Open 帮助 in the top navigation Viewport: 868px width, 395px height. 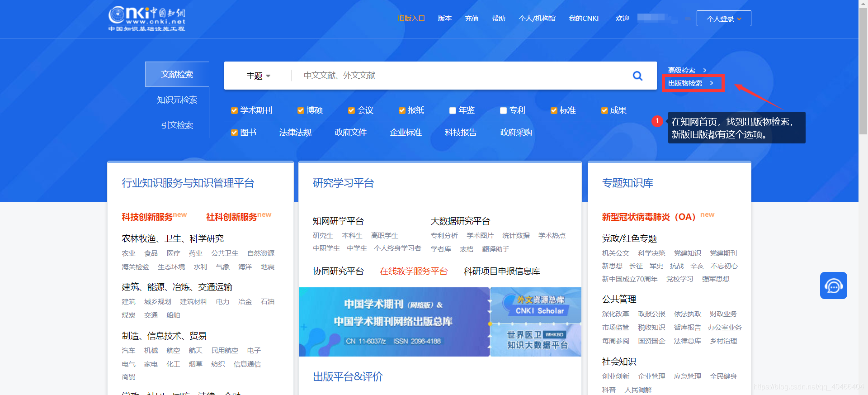pos(499,19)
